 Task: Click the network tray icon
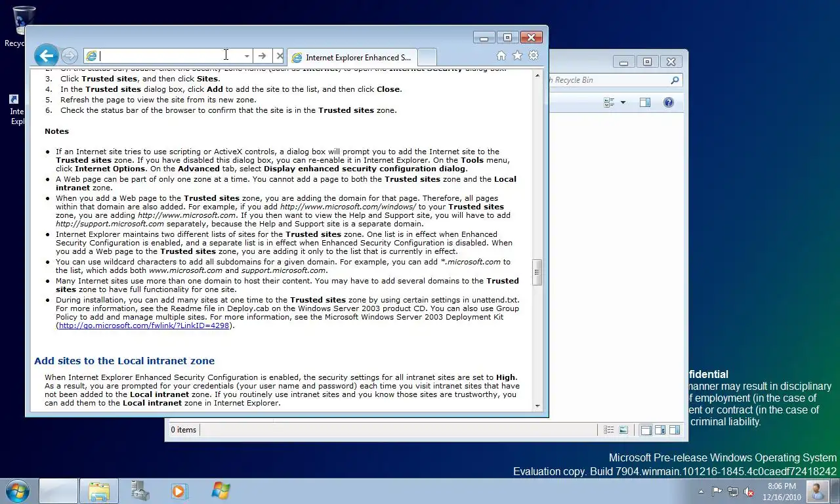[732, 492]
